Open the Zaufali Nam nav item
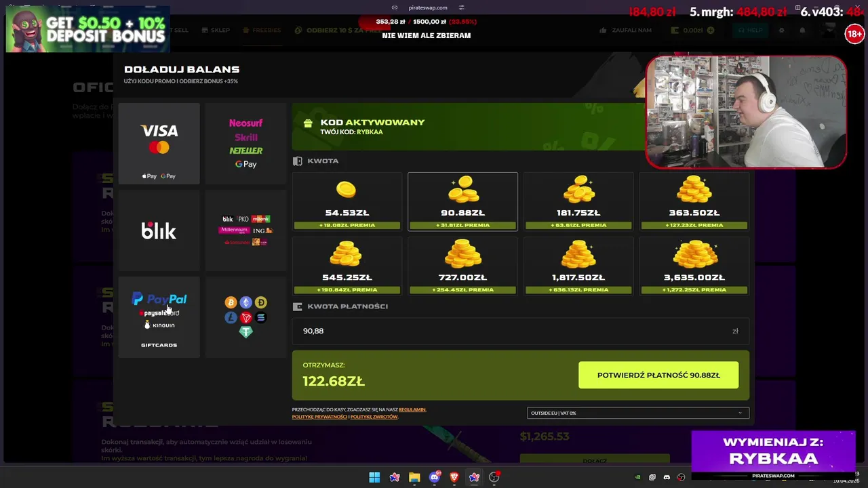 tap(626, 30)
